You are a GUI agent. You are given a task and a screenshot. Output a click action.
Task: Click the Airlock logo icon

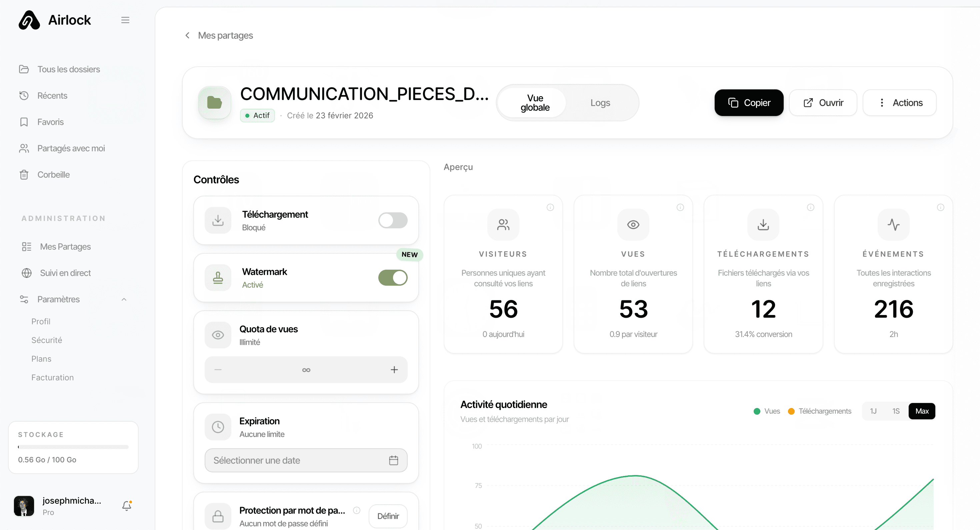(29, 20)
